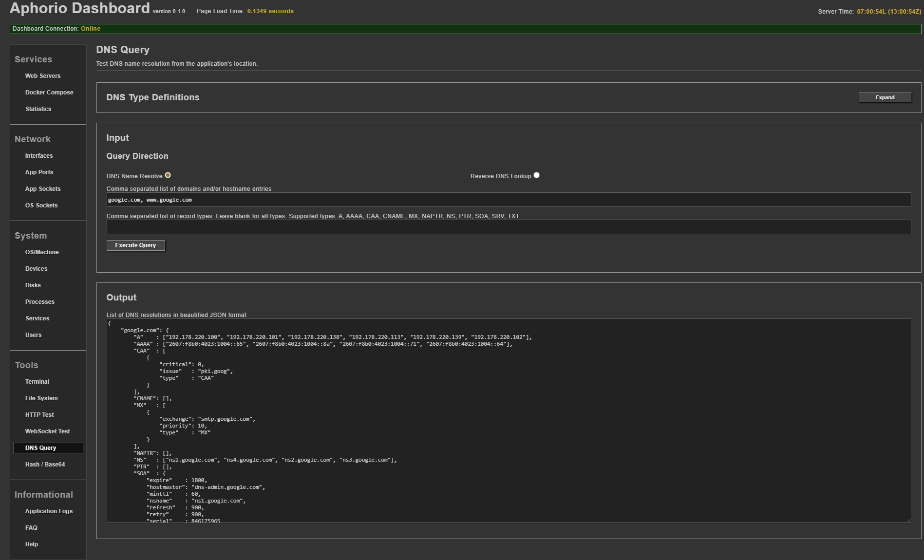This screenshot has width=924, height=560.
Task: Click the domains and hostnames input field
Action: 508,200
